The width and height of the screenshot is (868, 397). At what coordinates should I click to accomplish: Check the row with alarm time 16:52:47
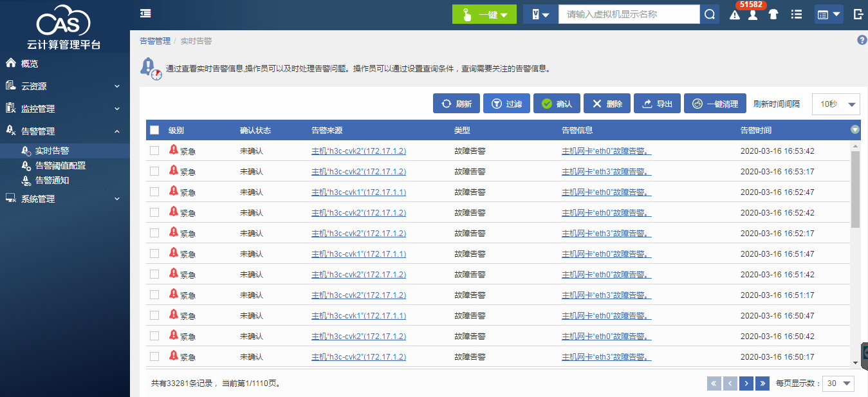154,192
